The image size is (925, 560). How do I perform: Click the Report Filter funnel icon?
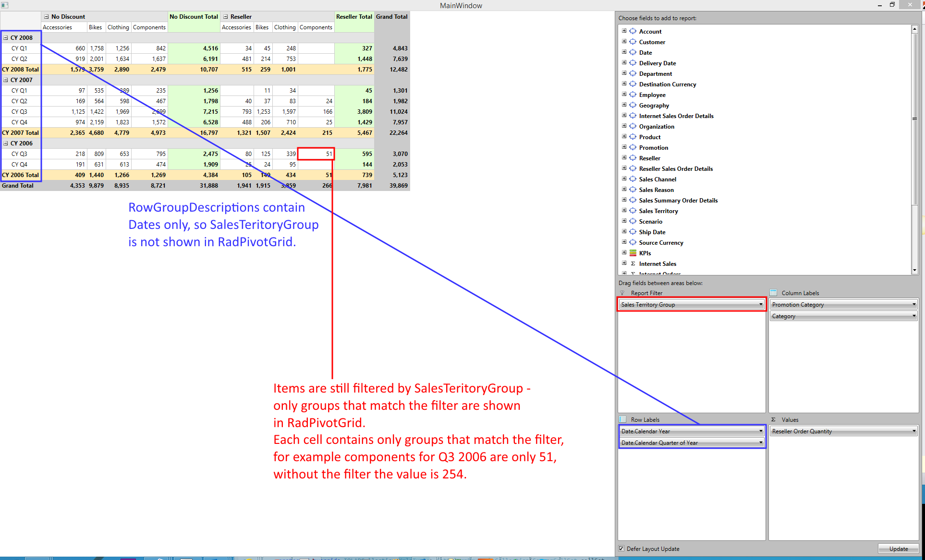[x=622, y=293]
